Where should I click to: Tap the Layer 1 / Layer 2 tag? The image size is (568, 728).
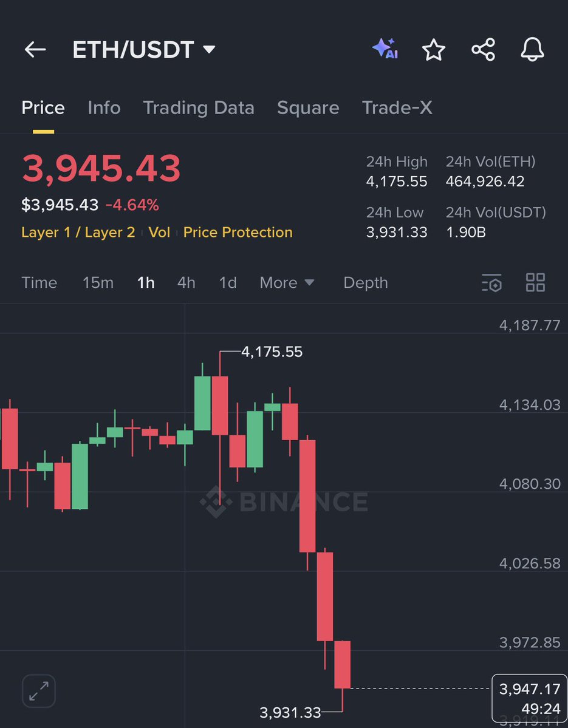[78, 233]
